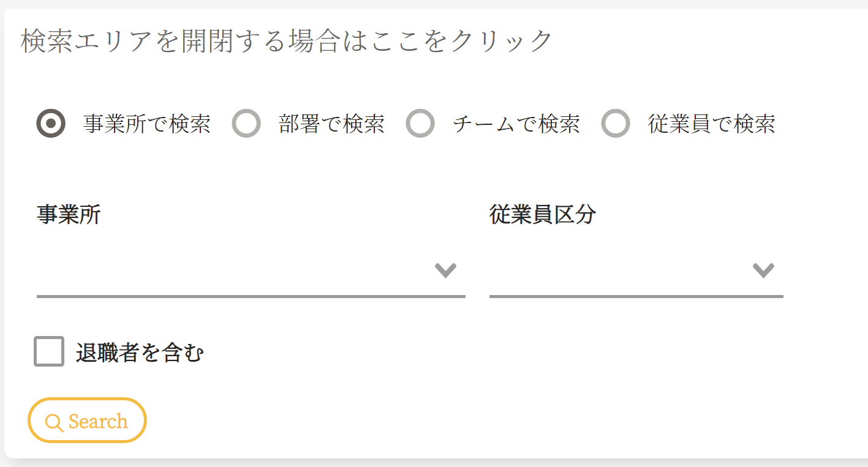The width and height of the screenshot is (868, 467).
Task: Tick the 退職者を含む checkbox
Action: pyautogui.click(x=49, y=352)
